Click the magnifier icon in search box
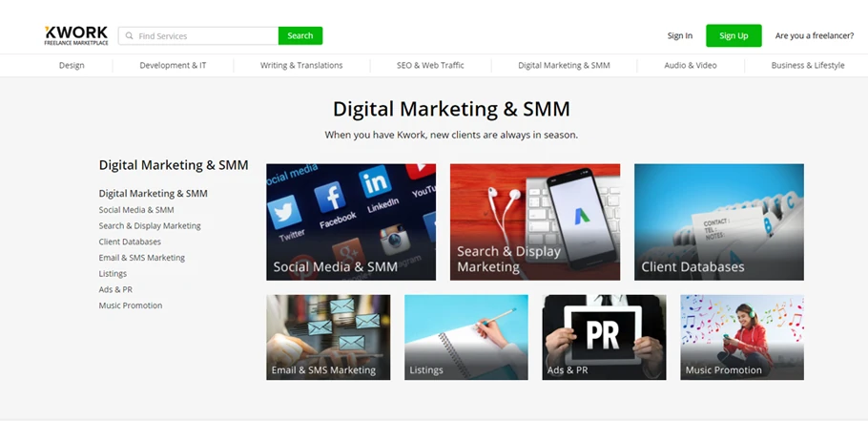The width and height of the screenshot is (868, 421). 129,36
